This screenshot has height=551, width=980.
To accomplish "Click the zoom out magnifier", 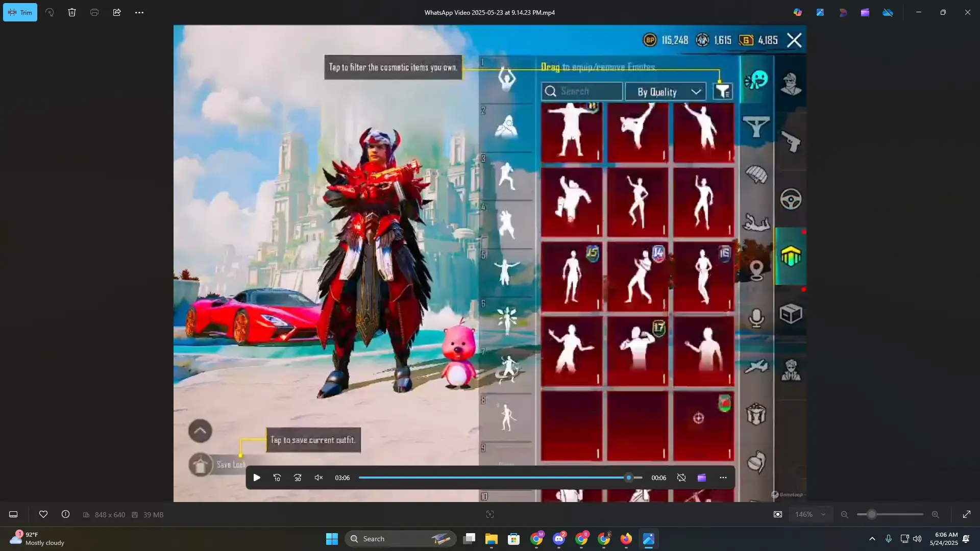I will coord(844,514).
